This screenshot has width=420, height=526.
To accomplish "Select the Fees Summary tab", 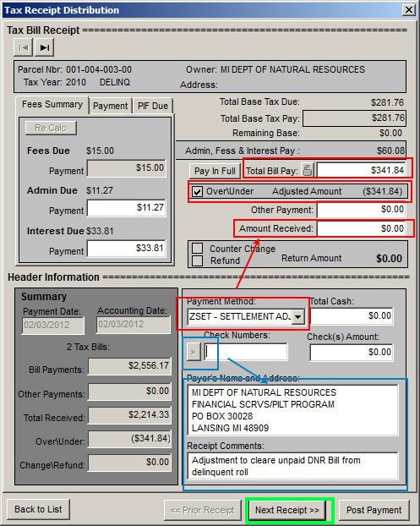I will coord(52,105).
